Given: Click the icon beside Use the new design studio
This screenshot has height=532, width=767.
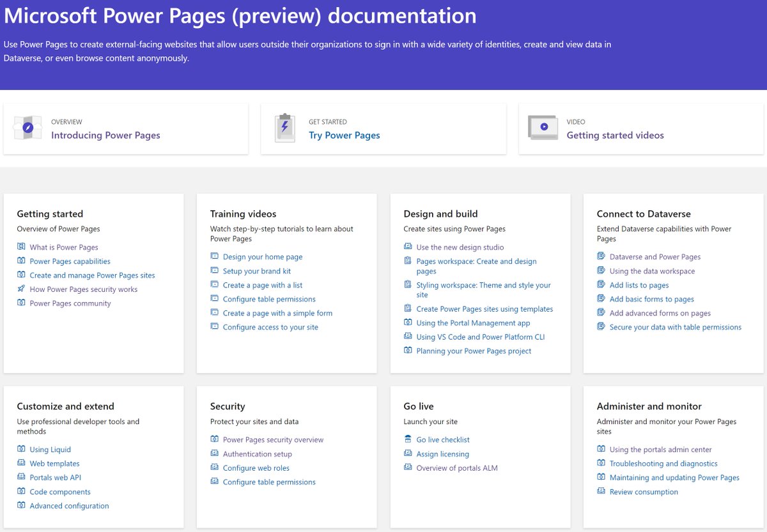Looking at the screenshot, I should (408, 247).
